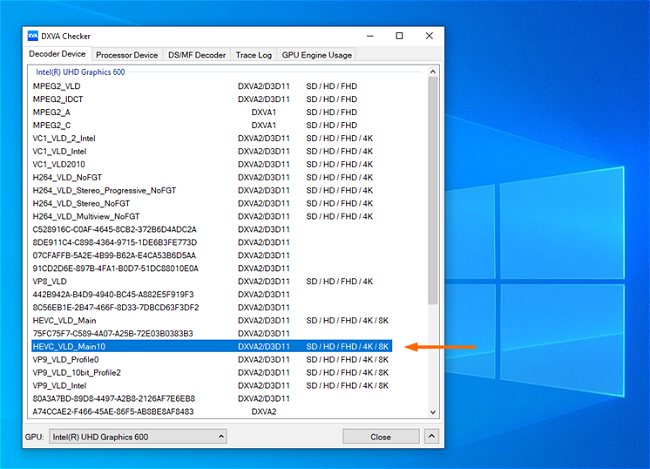The image size is (650, 469).
Task: Select the H264_VLD_NoFGT row
Action: (211, 177)
